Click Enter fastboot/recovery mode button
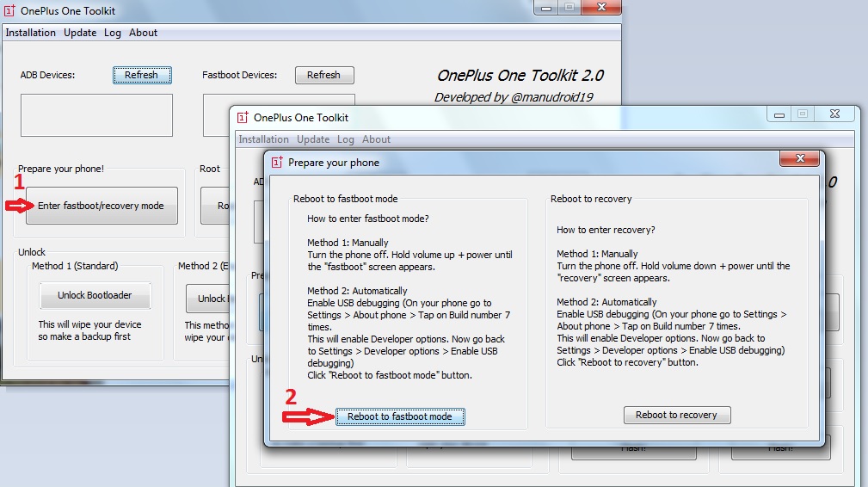 tap(102, 206)
